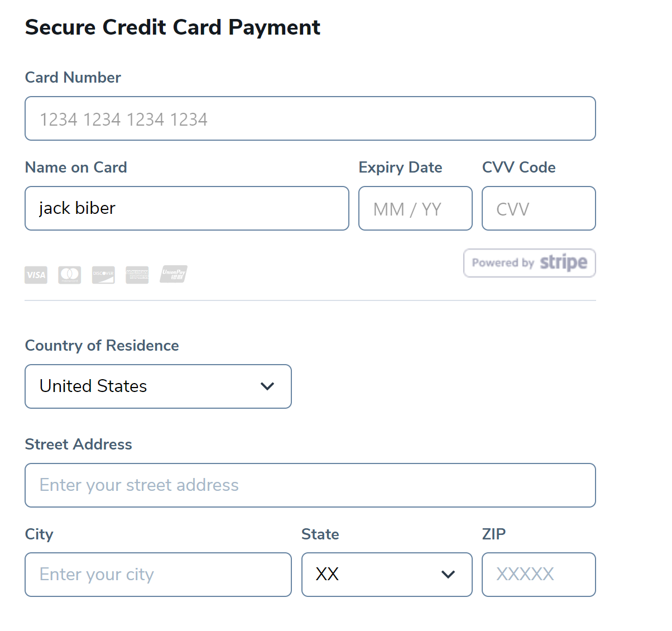Click the Visa card icon

(36, 275)
